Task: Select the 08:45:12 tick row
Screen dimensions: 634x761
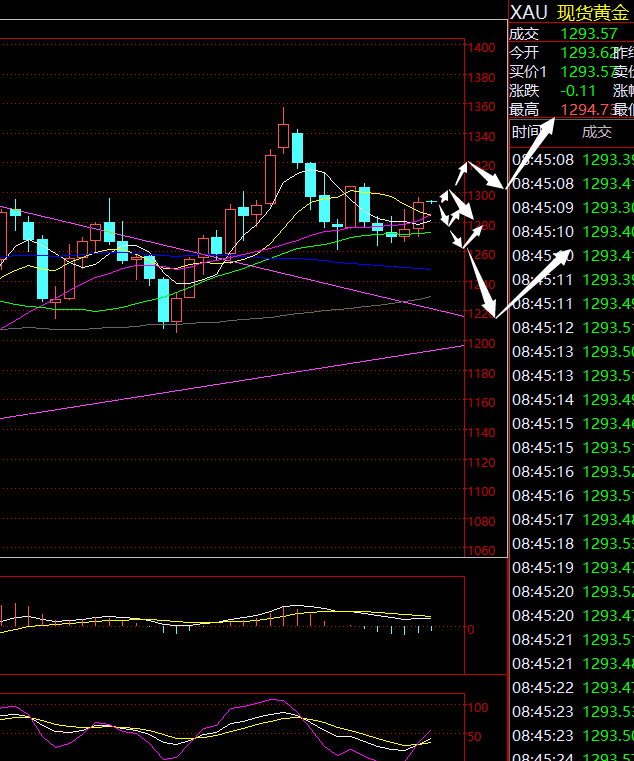Action: [572, 328]
